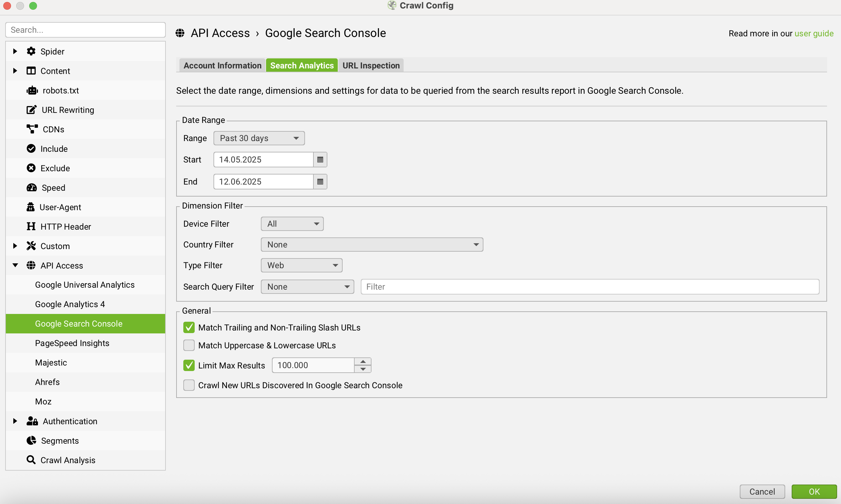Open calendar picker for End date
The height and width of the screenshot is (504, 841).
(x=320, y=182)
